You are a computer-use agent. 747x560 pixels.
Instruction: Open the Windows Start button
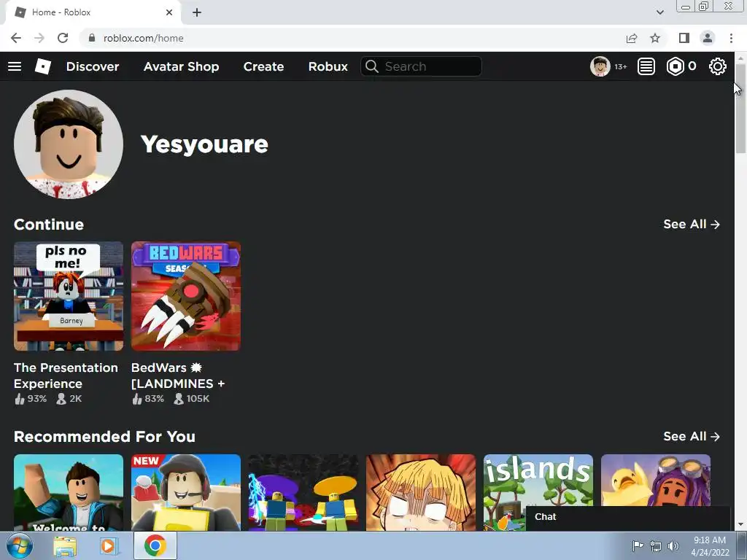(19, 545)
